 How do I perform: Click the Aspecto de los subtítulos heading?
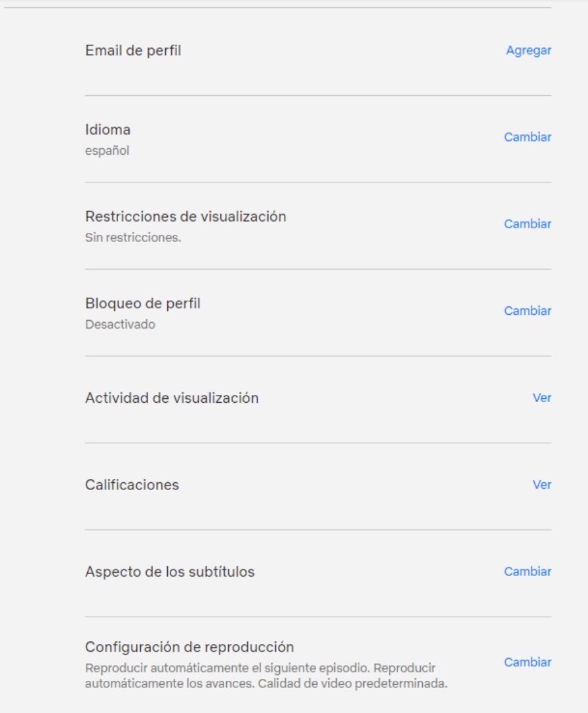pos(170,572)
